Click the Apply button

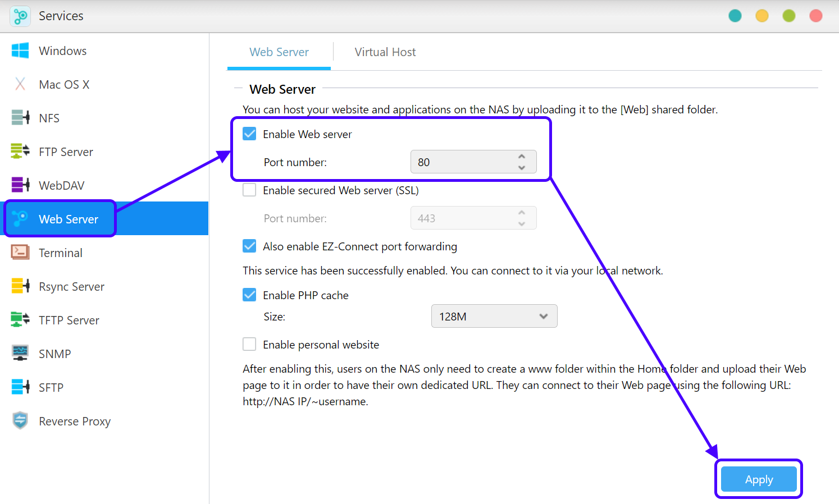coord(758,479)
